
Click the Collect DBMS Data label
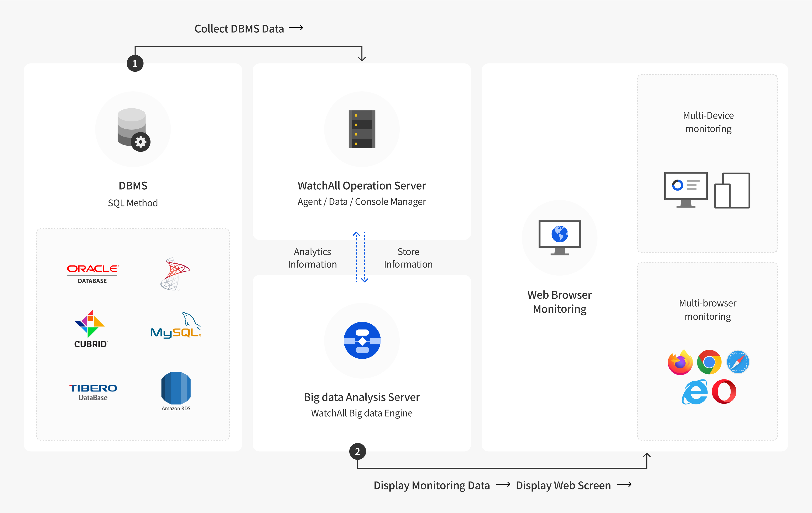239,29
